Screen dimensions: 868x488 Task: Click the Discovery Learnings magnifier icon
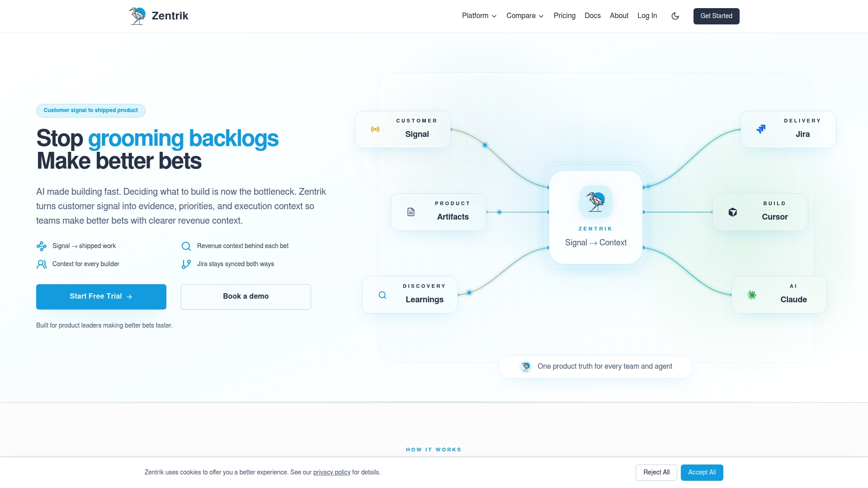[x=382, y=295]
